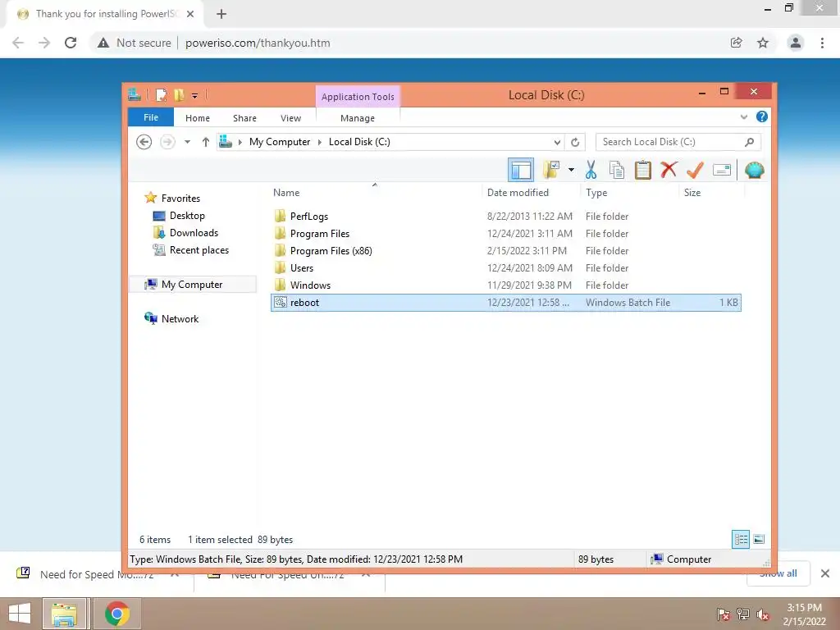Go up one folder level
The width and height of the screenshot is (840, 630).
click(206, 142)
